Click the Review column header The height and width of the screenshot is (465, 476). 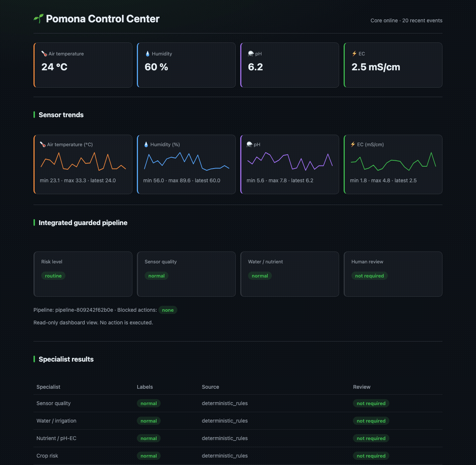pos(361,387)
